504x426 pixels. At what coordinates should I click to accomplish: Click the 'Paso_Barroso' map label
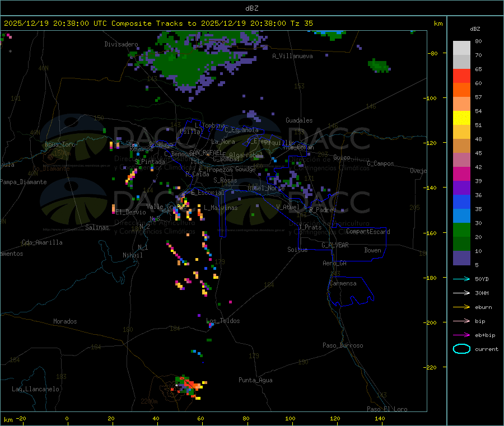point(343,345)
